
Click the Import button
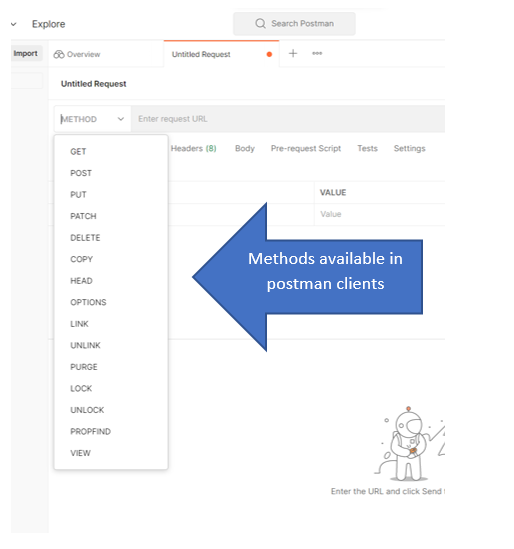26,53
